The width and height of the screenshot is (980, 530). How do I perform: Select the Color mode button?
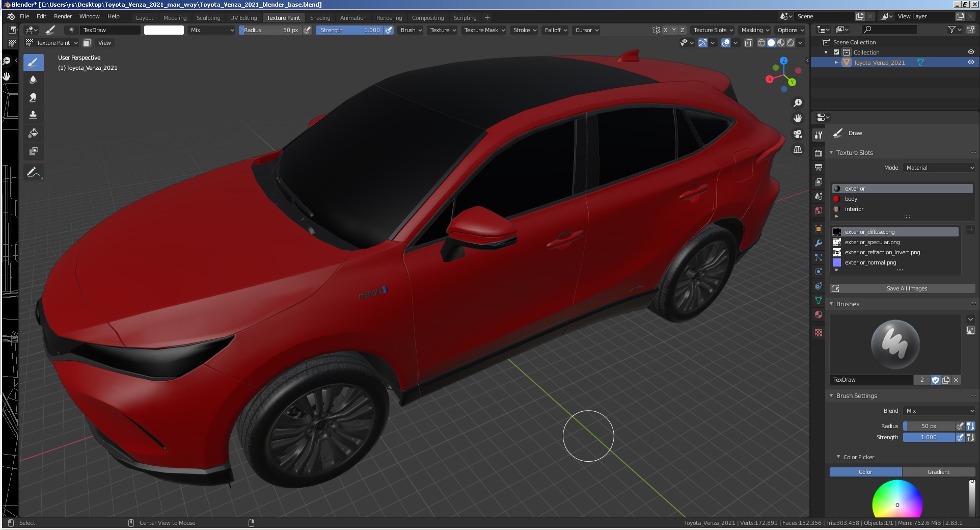click(x=865, y=472)
